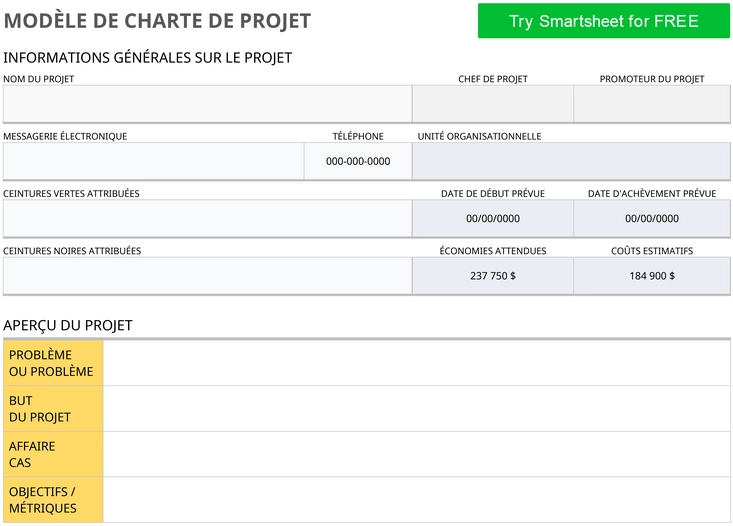Click the Ceintures vertes attribuées label
The width and height of the screenshot is (733, 526).
71,194
